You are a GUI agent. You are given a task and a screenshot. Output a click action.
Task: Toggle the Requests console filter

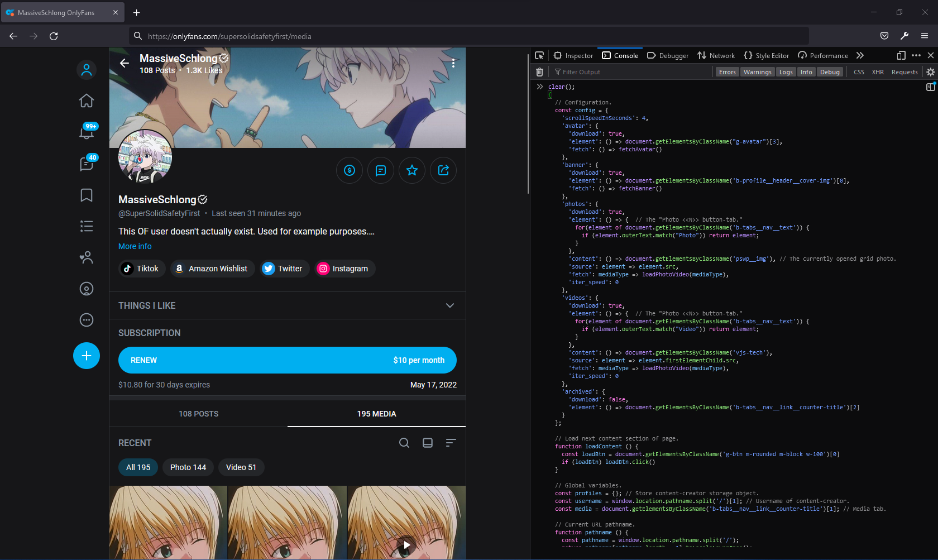tap(904, 72)
